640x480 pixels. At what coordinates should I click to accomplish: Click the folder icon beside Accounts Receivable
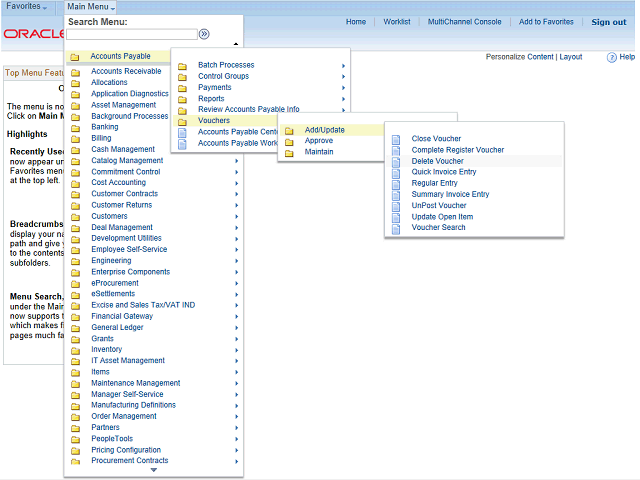tap(75, 72)
